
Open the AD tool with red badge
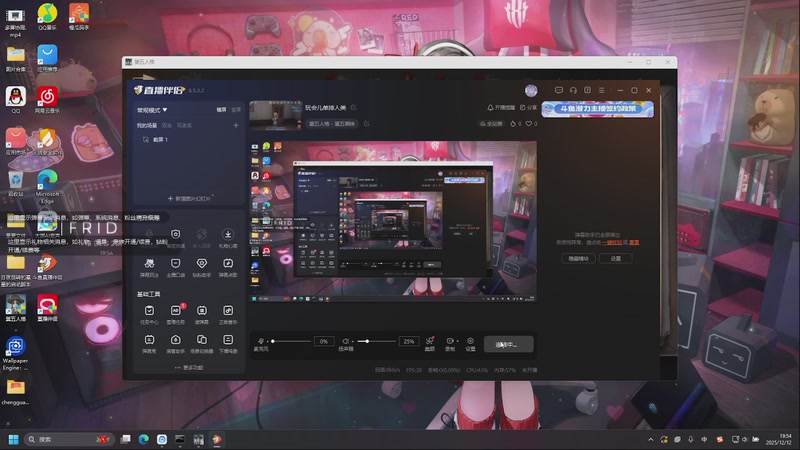(x=176, y=314)
